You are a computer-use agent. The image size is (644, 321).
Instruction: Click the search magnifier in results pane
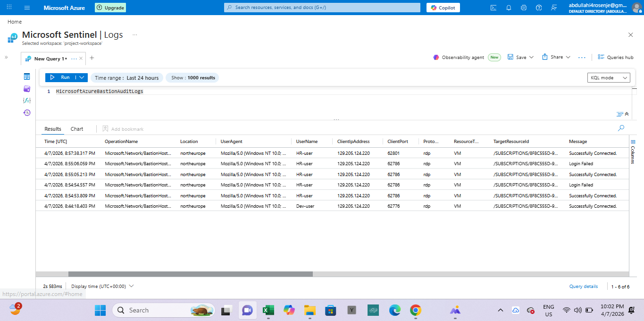pos(621,128)
